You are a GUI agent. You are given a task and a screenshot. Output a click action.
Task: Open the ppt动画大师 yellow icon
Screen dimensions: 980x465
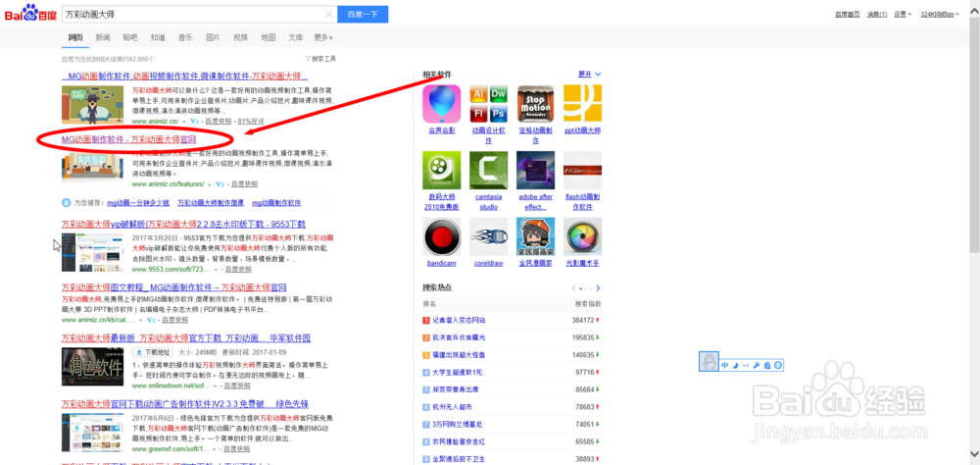582,104
